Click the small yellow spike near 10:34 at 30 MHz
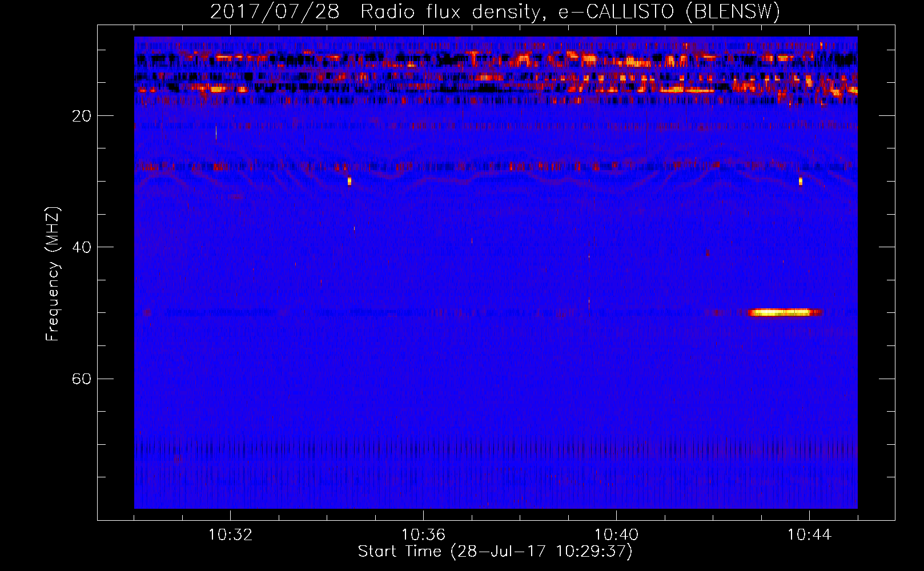Viewport: 924px width, 571px height. 349,181
